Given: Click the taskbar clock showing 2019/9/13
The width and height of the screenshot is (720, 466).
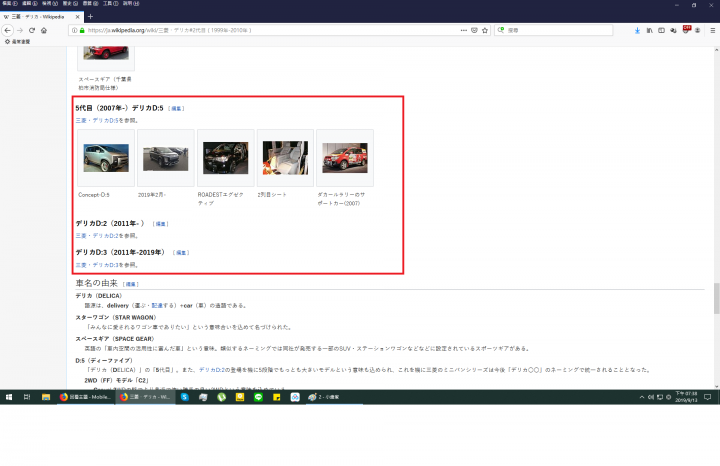Looking at the screenshot, I should [686, 397].
